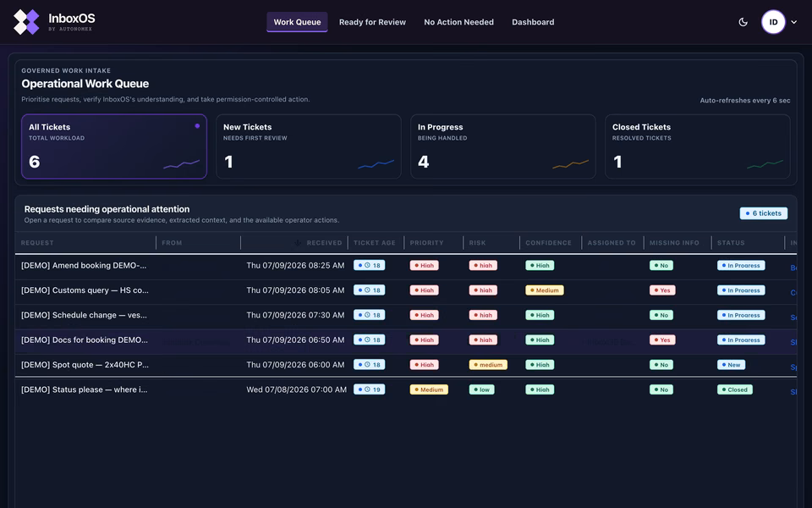Image resolution: width=812 pixels, height=508 pixels.
Task: Click the Closed status badge
Action: pos(735,389)
